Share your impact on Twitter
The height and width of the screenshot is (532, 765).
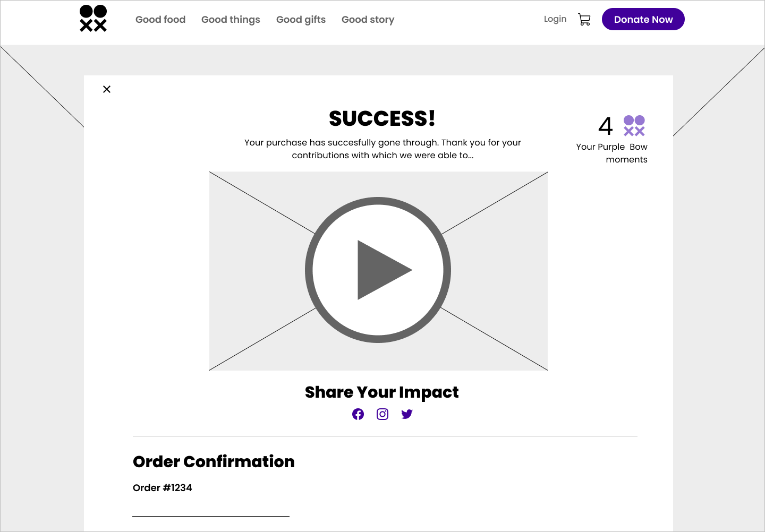(x=407, y=414)
